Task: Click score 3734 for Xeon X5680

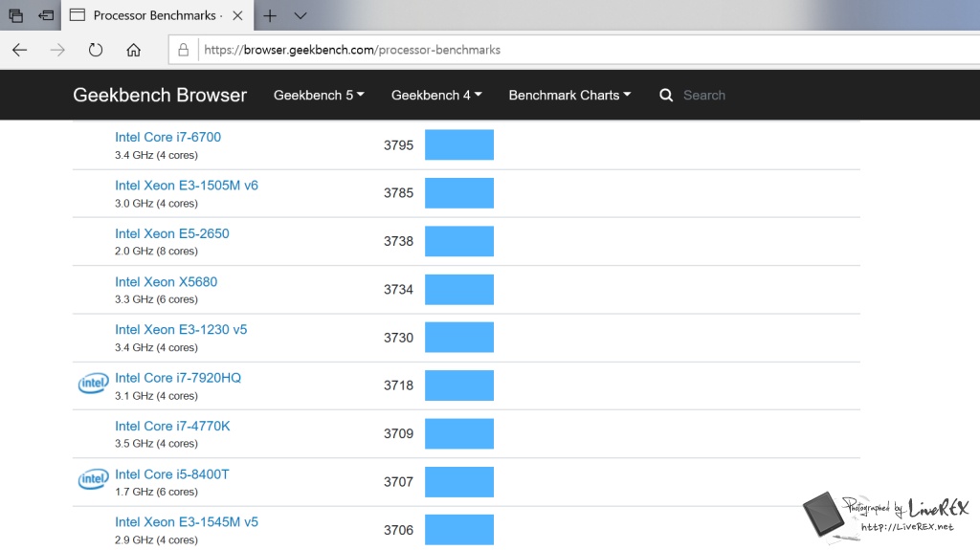Action: click(398, 290)
